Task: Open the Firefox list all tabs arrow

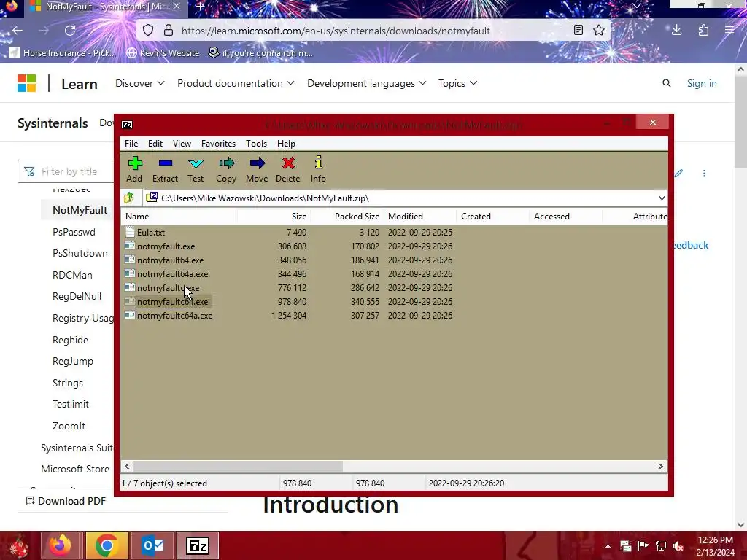Action: click(x=636, y=6)
